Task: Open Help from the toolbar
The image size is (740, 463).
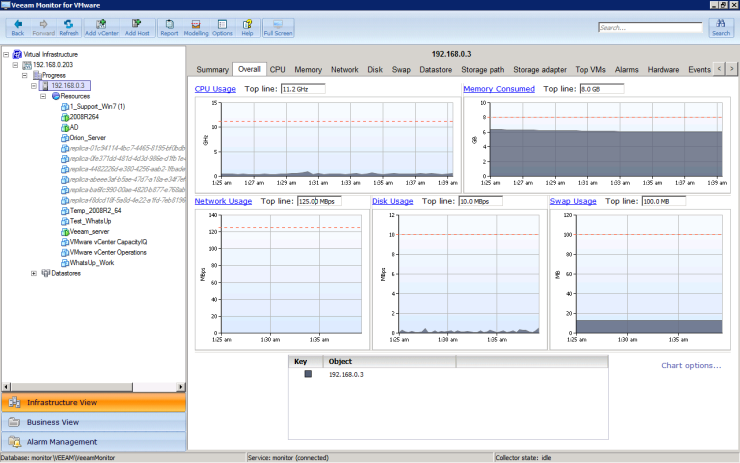Action: coord(247,28)
